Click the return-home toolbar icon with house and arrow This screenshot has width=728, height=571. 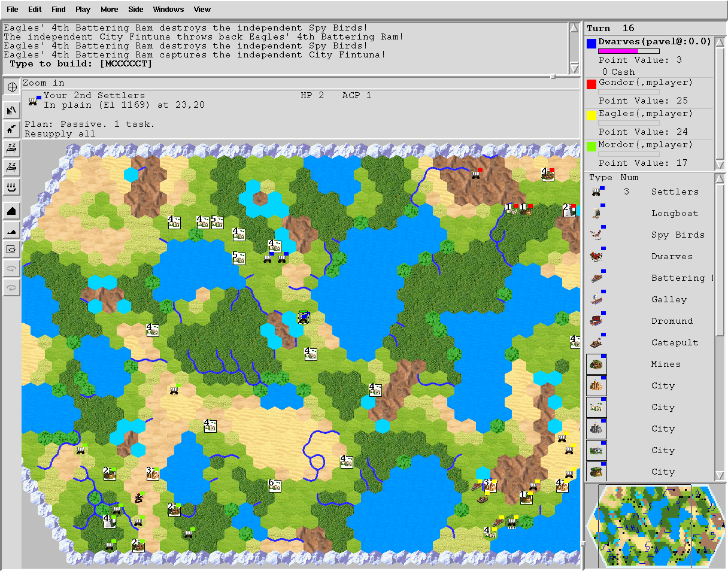coord(12,129)
